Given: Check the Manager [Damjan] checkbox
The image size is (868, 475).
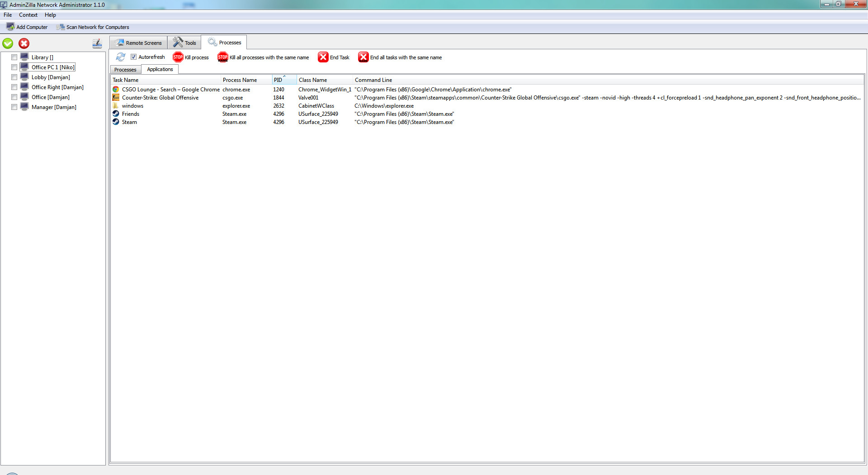Looking at the screenshot, I should pyautogui.click(x=14, y=107).
